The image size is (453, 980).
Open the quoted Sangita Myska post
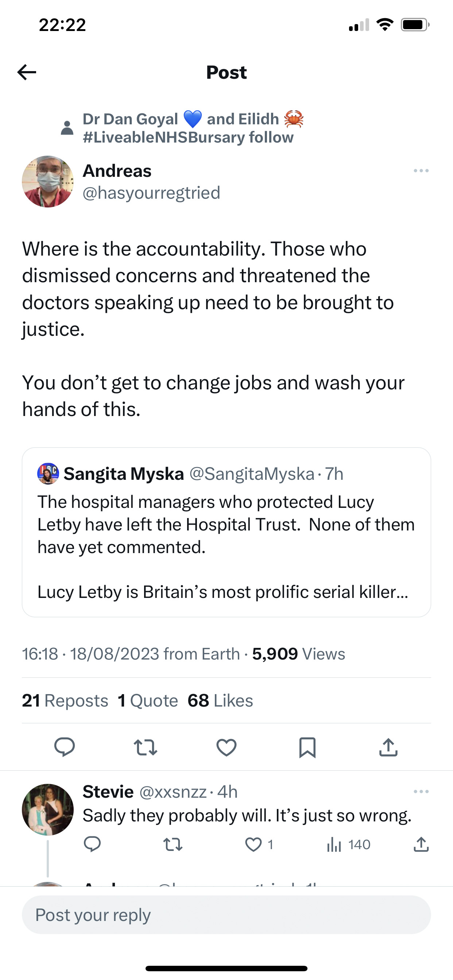(x=226, y=532)
